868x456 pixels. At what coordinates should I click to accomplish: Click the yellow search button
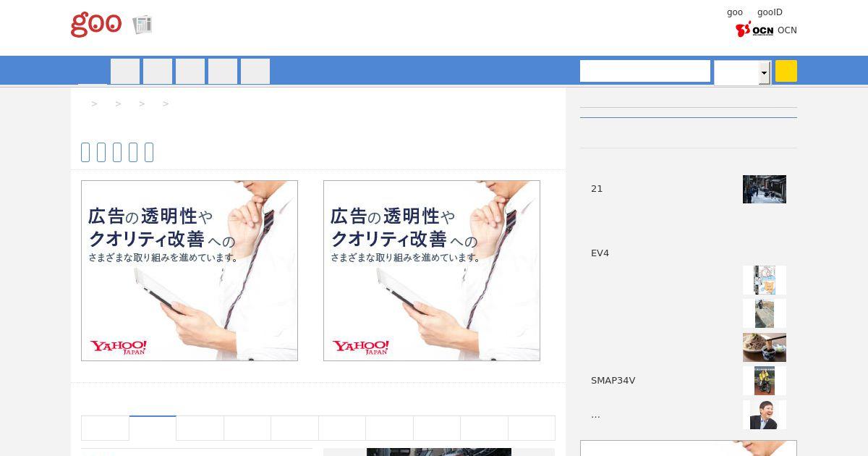[x=786, y=71]
